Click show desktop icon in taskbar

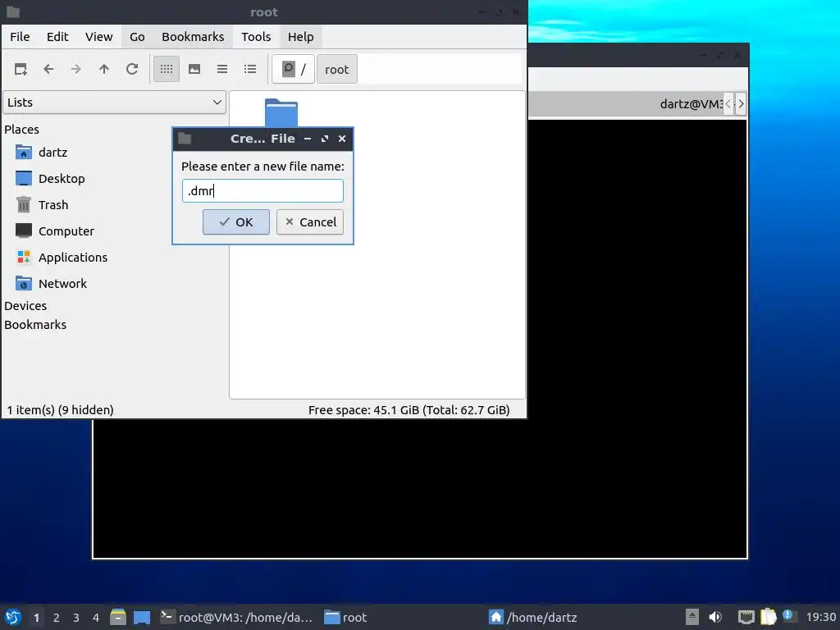point(142,617)
